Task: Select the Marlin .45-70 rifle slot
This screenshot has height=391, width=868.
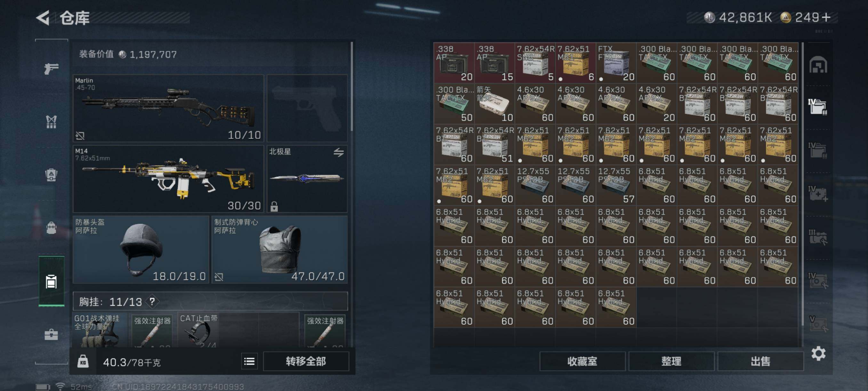Action: pos(168,108)
